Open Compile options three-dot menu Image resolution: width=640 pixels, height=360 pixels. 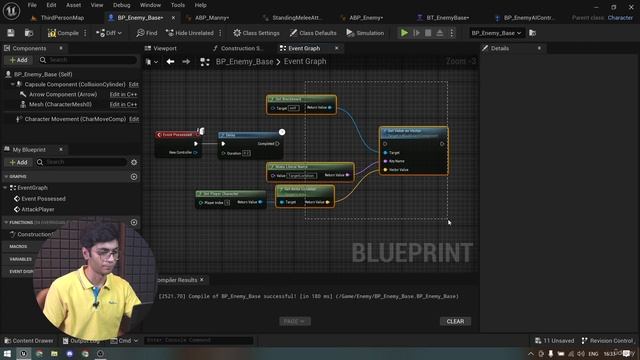click(85, 33)
